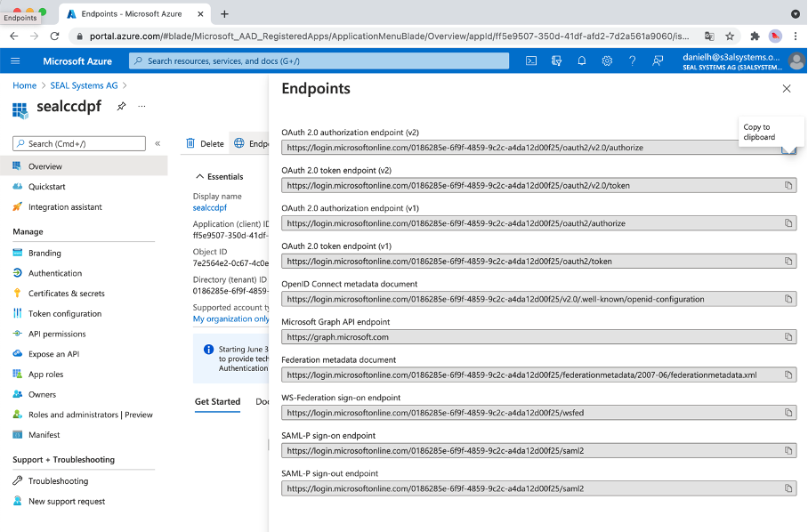Open the portal hamburger menu
This screenshot has width=808, height=532.
tap(15, 60)
